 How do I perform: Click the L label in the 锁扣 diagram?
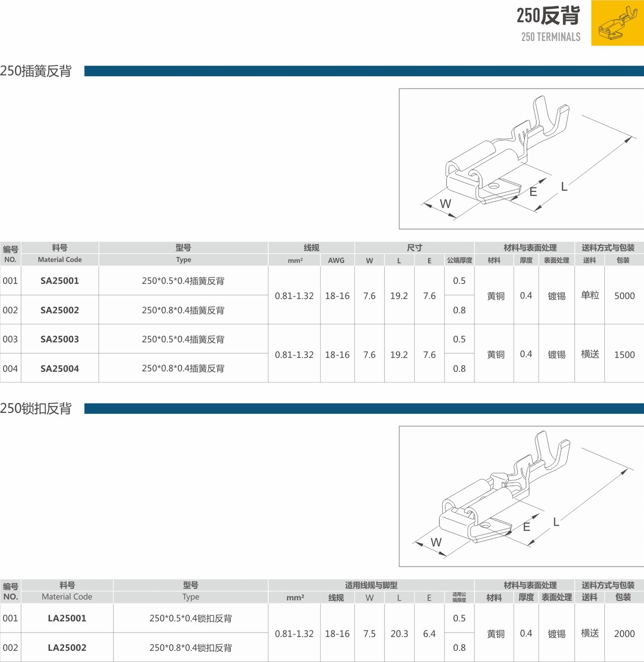click(556, 522)
